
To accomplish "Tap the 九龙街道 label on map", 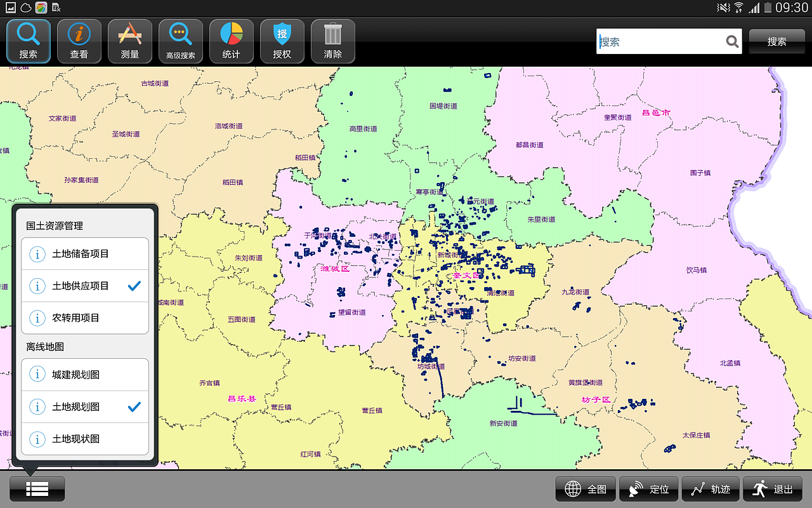I will tap(575, 292).
